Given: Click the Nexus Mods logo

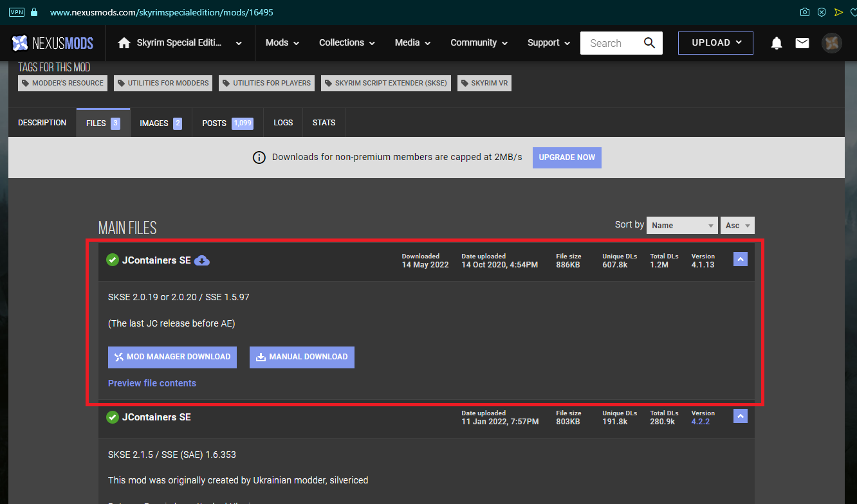Looking at the screenshot, I should point(53,43).
